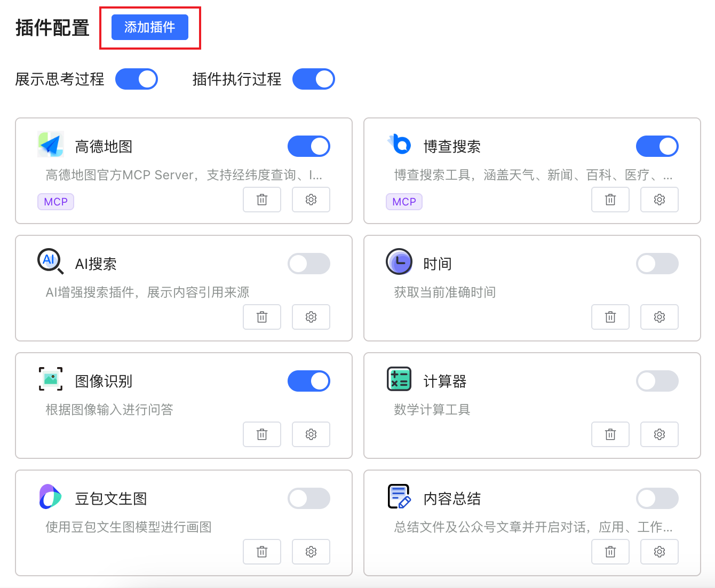Screen dimensions: 715x588
Task: Delete the 内容总结 plugin via trash icon
Action: coord(610,552)
